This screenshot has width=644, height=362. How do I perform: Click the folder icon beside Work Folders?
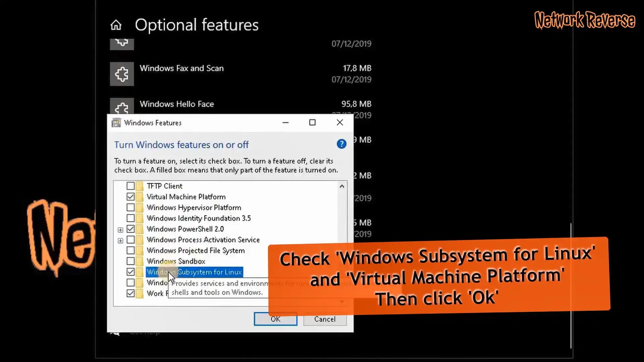coord(140,293)
